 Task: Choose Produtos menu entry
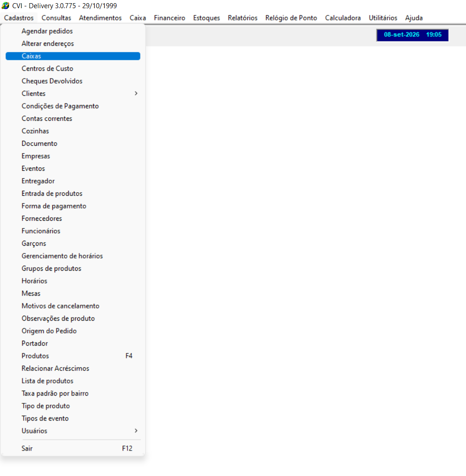(x=73, y=356)
